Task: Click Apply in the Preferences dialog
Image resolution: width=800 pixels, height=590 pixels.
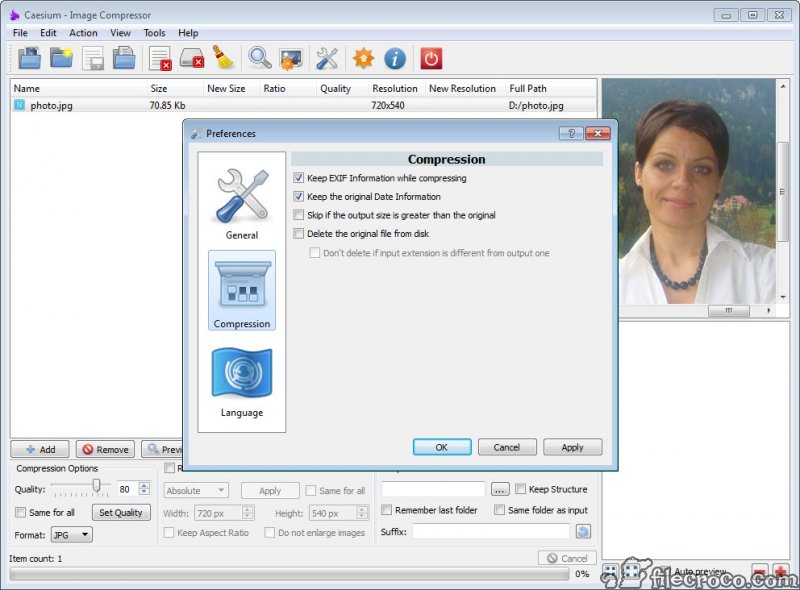Action: 572,447
